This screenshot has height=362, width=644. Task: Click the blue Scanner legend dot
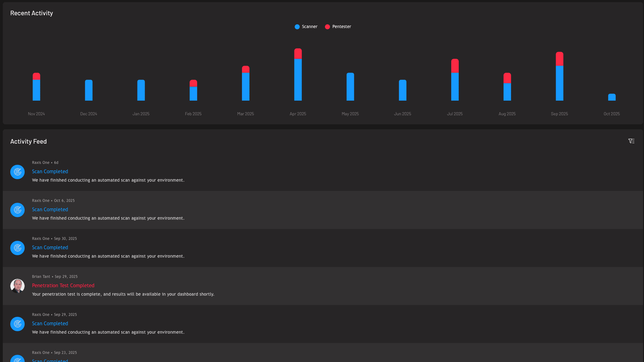click(x=297, y=26)
